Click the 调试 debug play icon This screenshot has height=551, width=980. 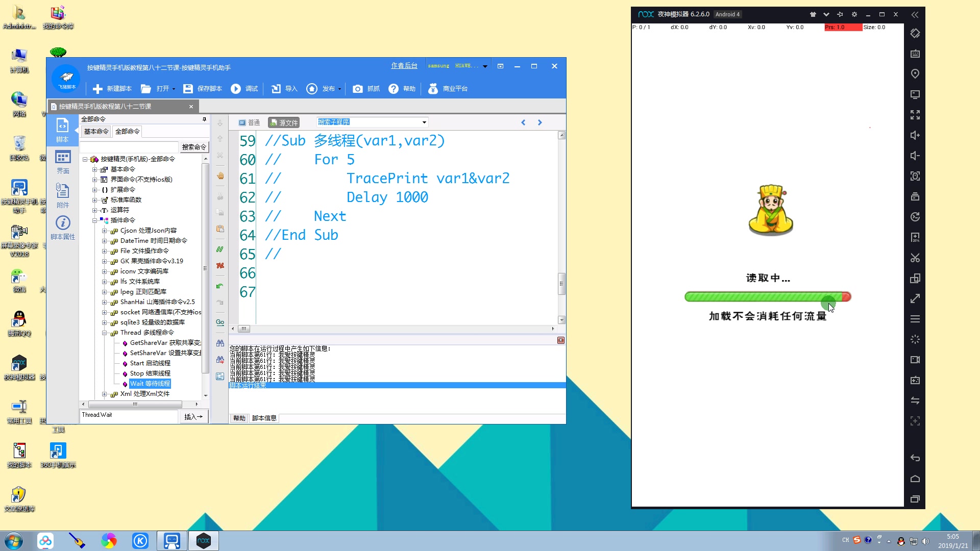point(236,89)
